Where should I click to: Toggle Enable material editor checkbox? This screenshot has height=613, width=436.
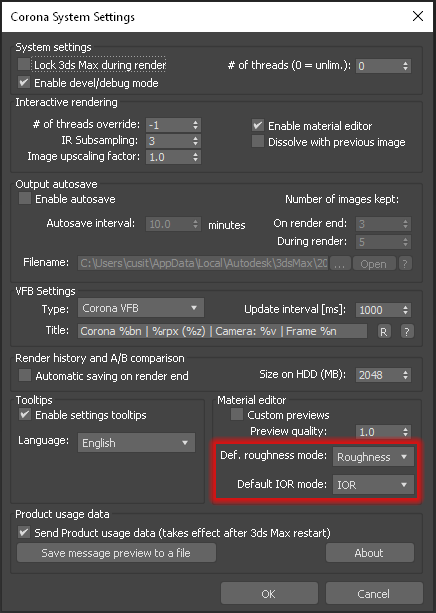258,125
